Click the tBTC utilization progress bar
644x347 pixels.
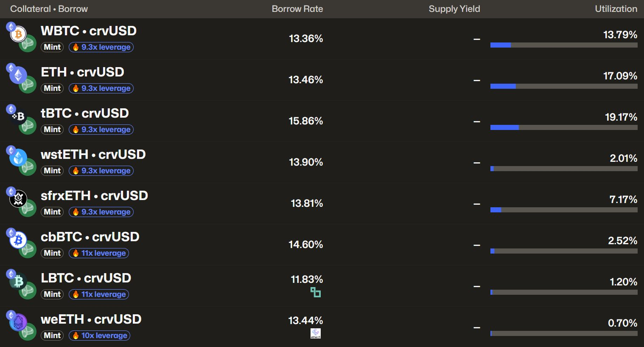click(x=563, y=127)
